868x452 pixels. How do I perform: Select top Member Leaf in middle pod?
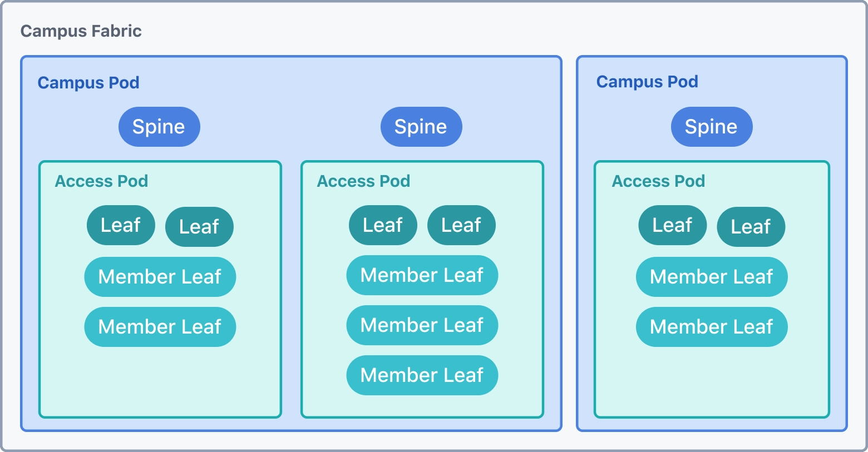[x=422, y=275]
